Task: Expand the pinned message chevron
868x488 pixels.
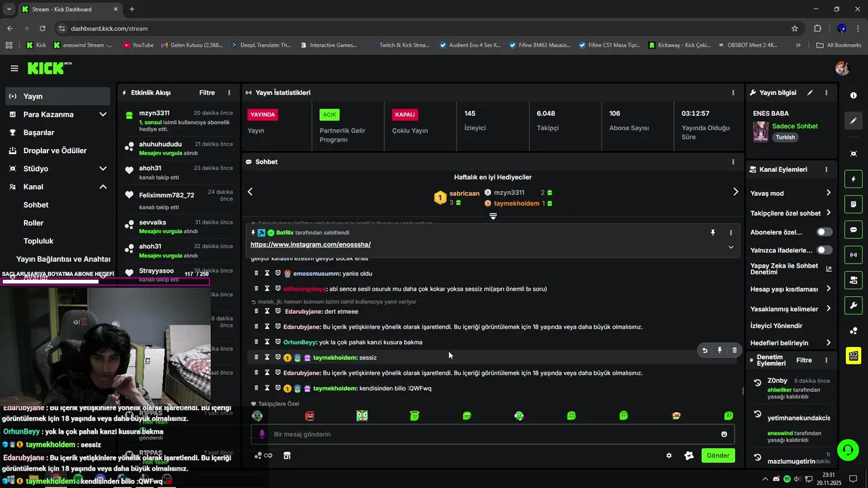Action: click(730, 247)
